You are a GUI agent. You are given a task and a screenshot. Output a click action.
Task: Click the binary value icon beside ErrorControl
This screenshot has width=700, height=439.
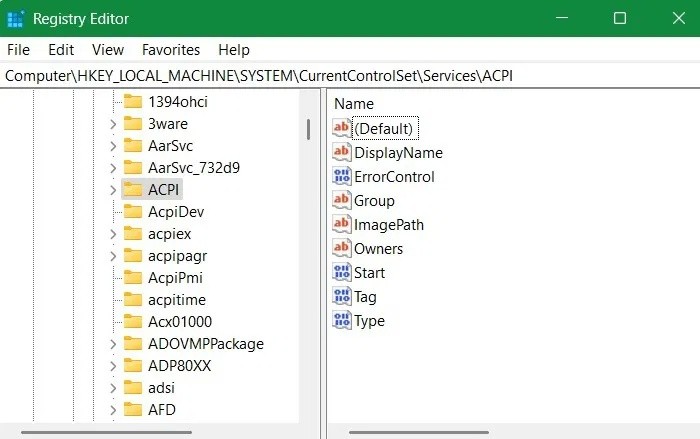coord(342,176)
